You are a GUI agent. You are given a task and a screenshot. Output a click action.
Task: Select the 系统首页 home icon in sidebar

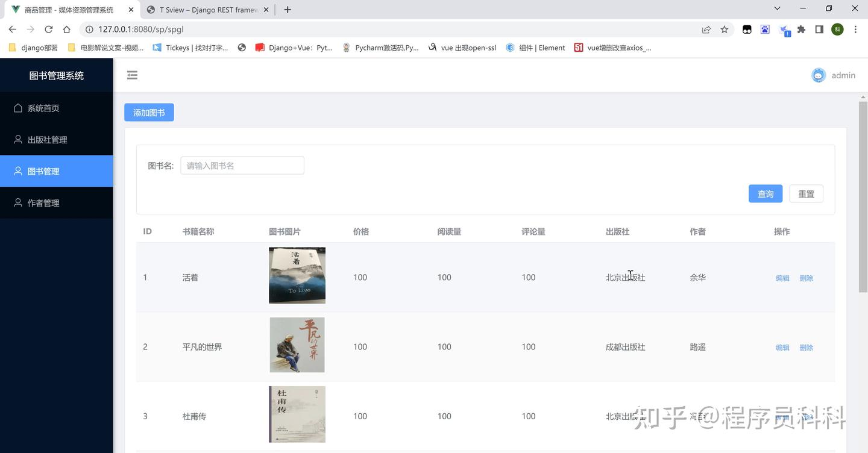tap(17, 108)
